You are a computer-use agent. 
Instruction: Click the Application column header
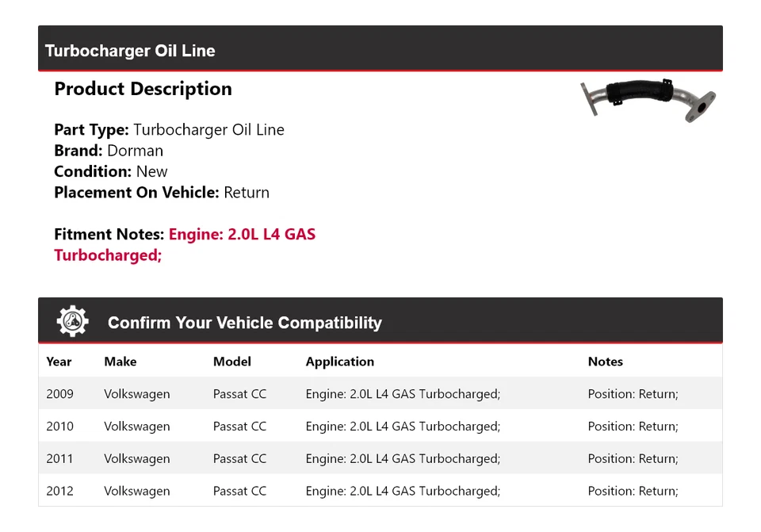pyautogui.click(x=340, y=362)
